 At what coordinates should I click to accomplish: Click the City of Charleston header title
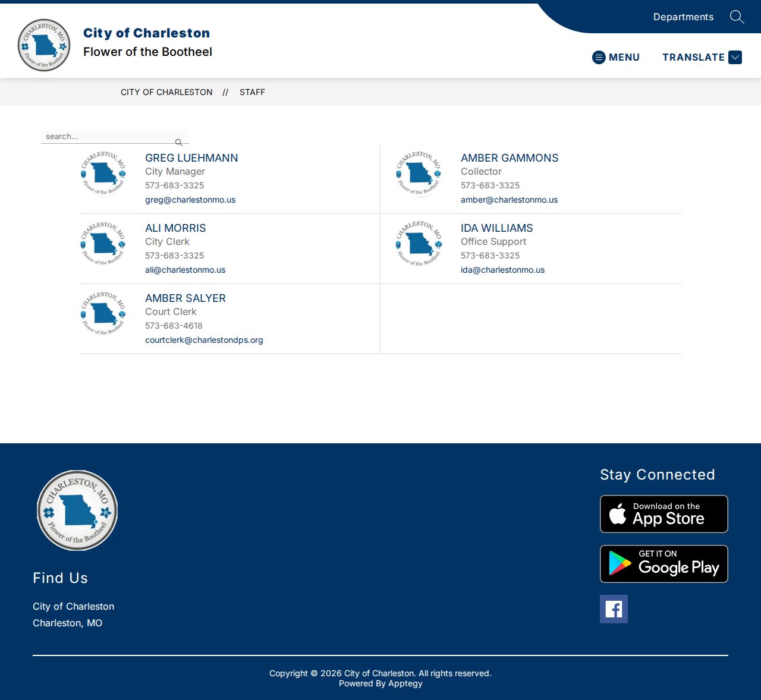click(146, 33)
